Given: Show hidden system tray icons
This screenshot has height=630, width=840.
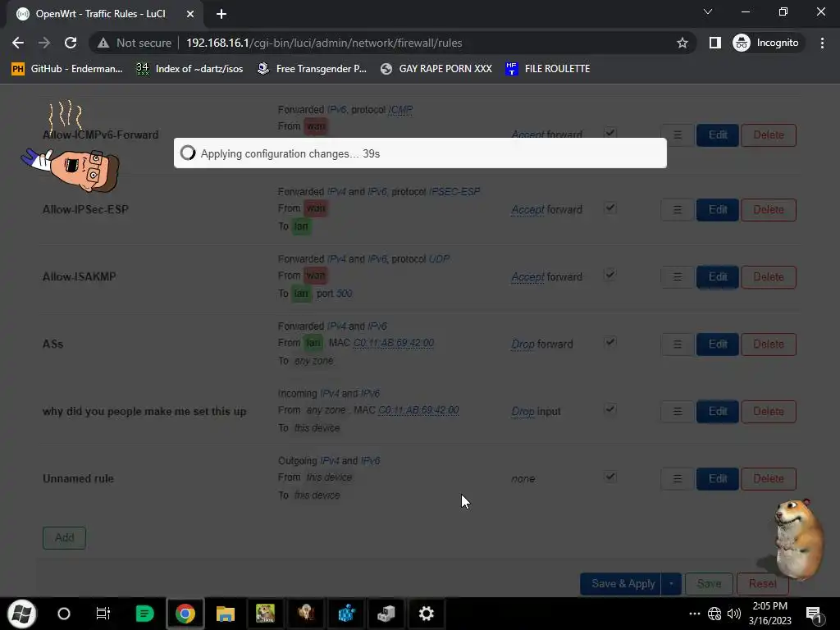Looking at the screenshot, I should tap(694, 614).
